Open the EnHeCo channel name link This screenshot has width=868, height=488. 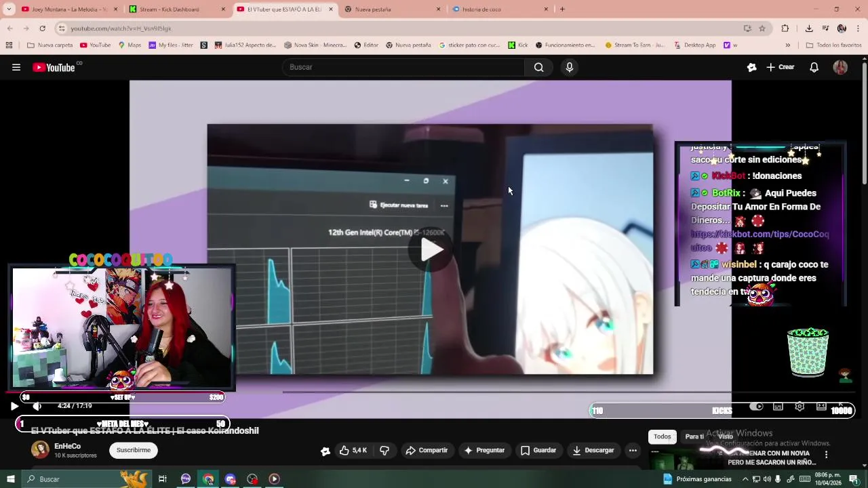point(67,446)
